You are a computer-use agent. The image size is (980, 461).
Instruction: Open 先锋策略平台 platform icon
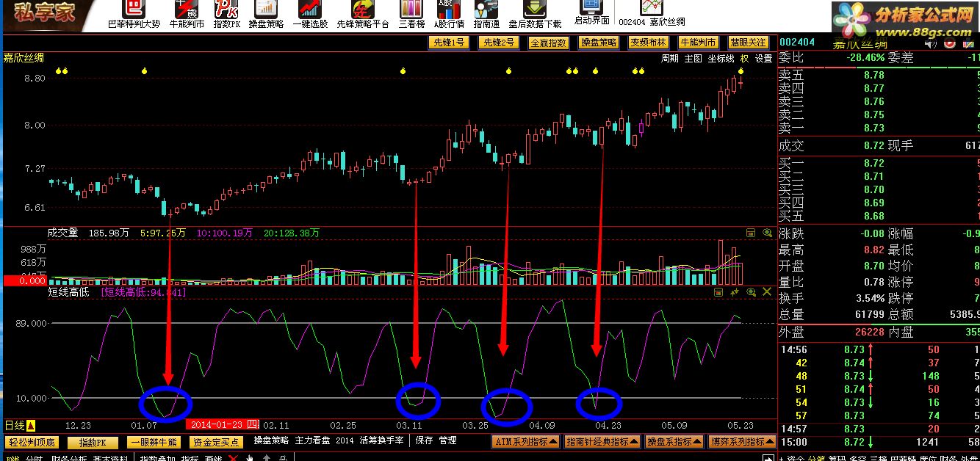[362, 9]
